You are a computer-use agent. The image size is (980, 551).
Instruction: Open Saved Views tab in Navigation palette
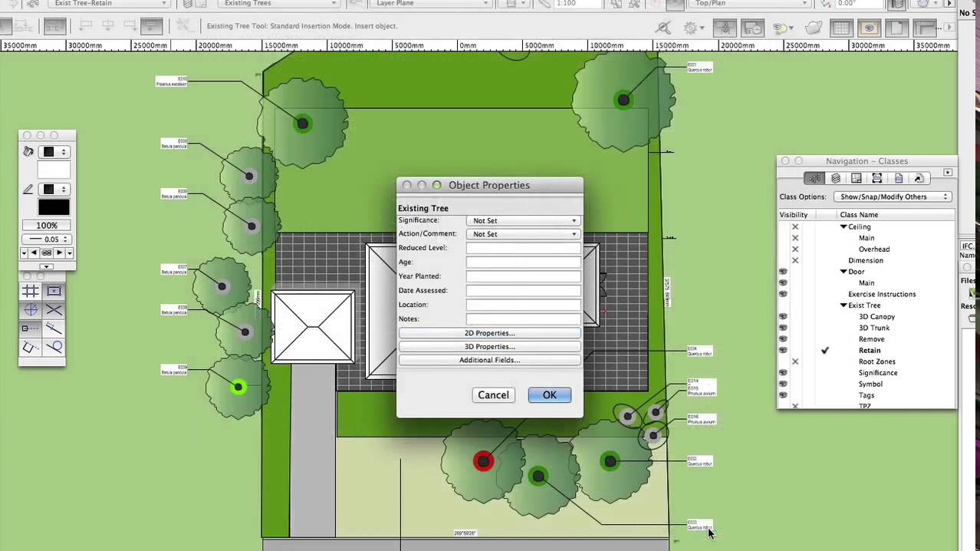pyautogui.click(x=898, y=178)
